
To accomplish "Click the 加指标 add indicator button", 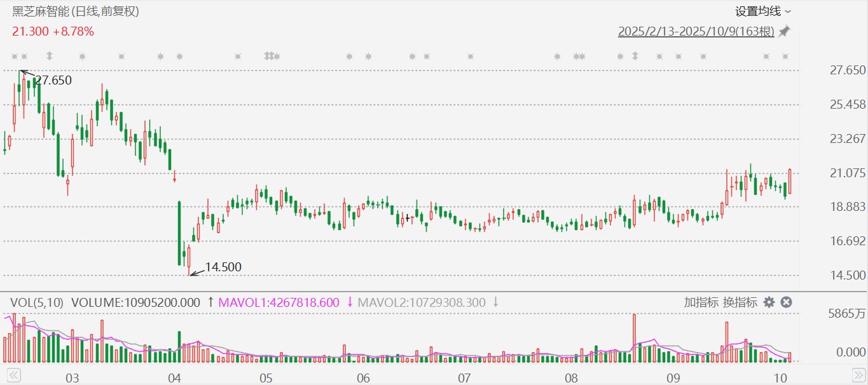I will pyautogui.click(x=701, y=302).
